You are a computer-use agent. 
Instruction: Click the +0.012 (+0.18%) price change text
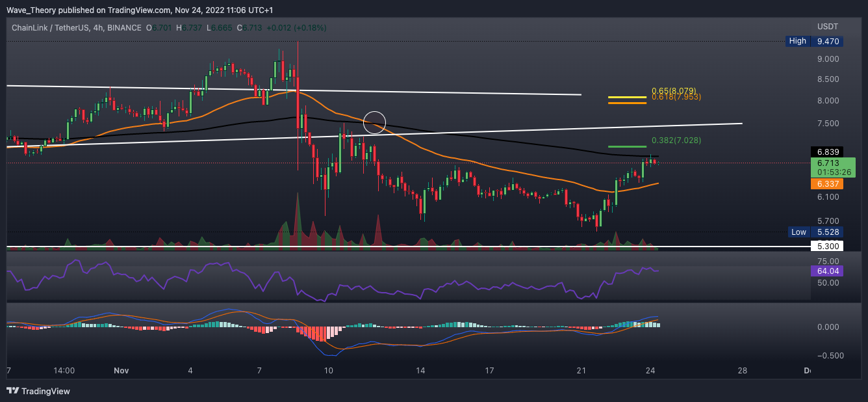click(296, 28)
